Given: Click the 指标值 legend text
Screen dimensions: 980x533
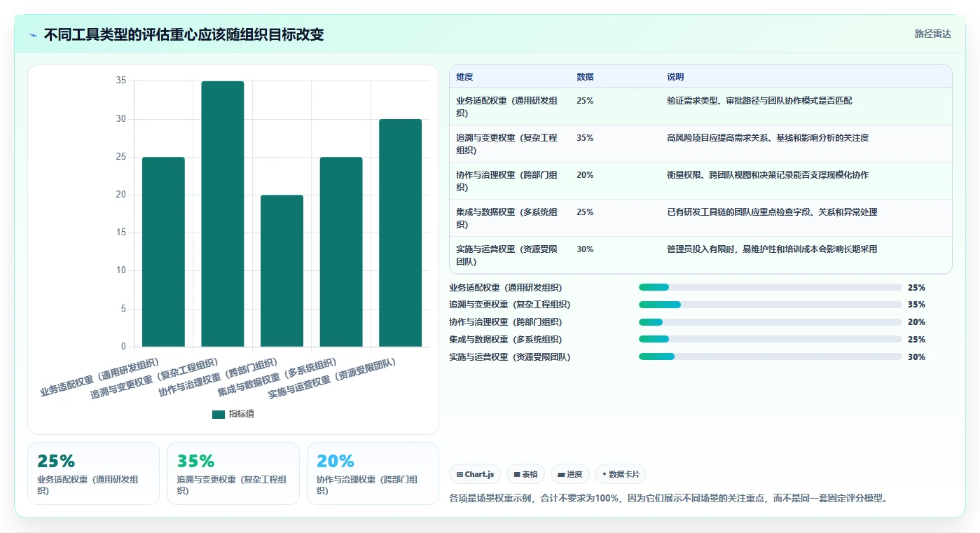Looking at the screenshot, I should pos(242,414).
